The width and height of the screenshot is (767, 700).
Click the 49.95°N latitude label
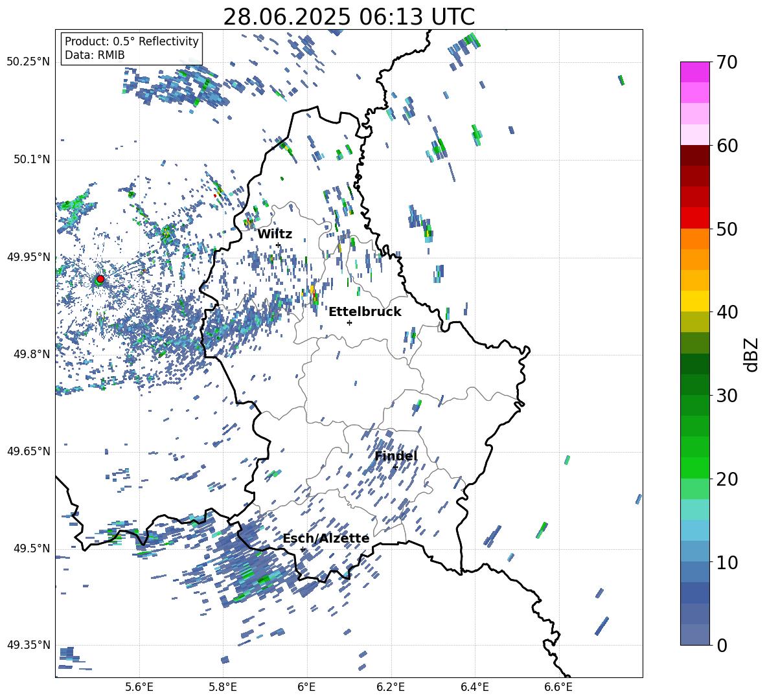(28, 256)
